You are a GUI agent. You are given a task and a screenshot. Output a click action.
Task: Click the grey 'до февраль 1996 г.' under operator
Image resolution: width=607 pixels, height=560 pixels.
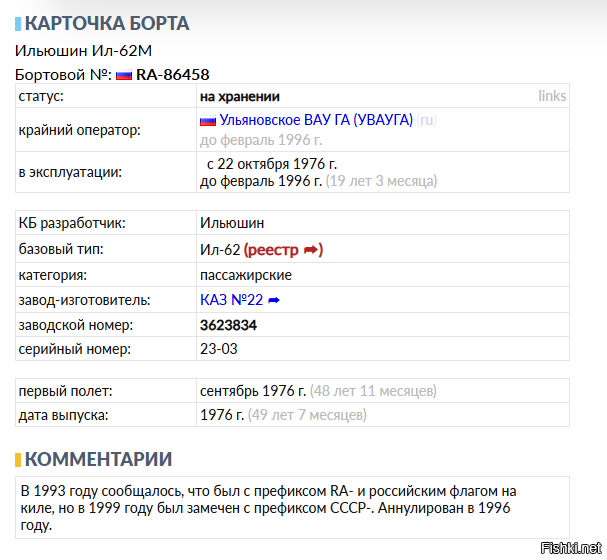click(x=261, y=140)
